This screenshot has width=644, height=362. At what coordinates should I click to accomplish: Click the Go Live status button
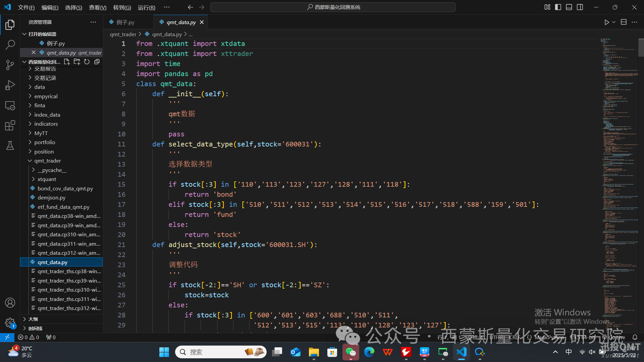(x=613, y=337)
